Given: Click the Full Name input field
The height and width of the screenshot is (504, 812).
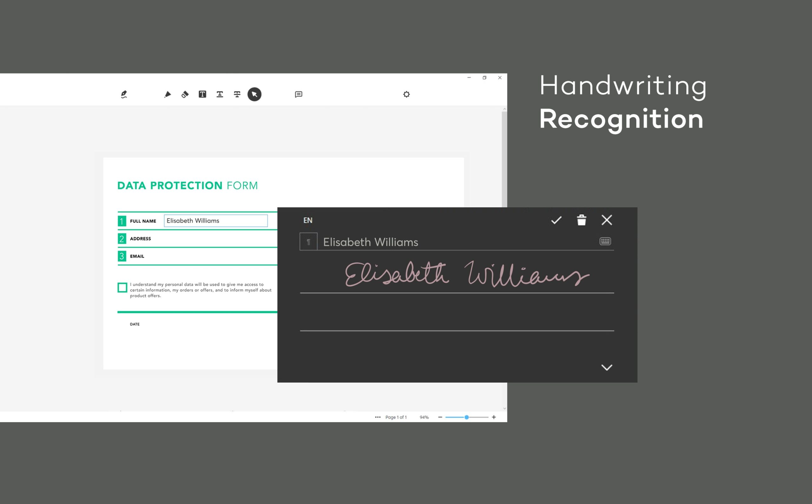Looking at the screenshot, I should point(215,220).
